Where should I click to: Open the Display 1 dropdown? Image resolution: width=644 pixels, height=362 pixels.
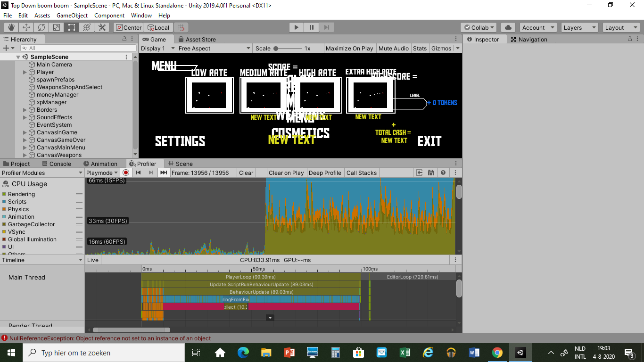(x=158, y=48)
